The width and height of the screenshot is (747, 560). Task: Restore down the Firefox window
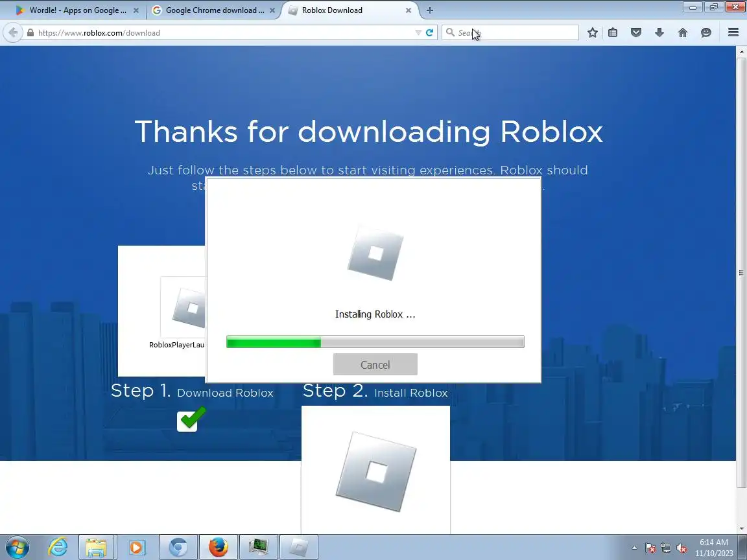714,6
